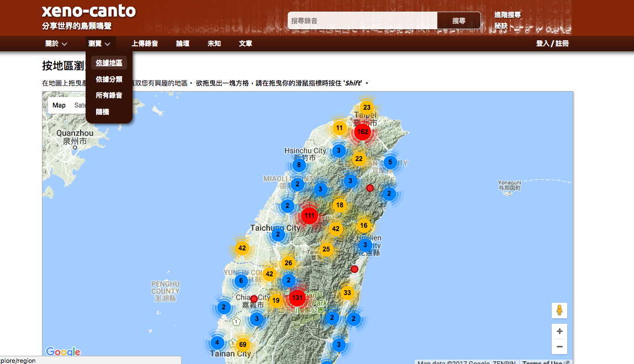
Task: Select 隨機 in the browse dropdown
Action: pyautogui.click(x=102, y=112)
